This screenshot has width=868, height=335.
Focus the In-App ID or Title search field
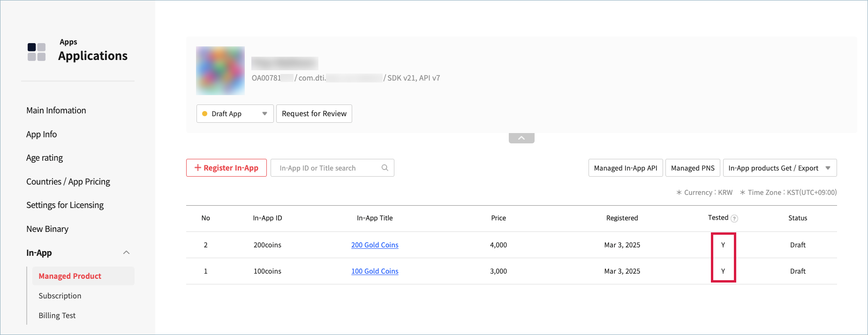(x=326, y=168)
